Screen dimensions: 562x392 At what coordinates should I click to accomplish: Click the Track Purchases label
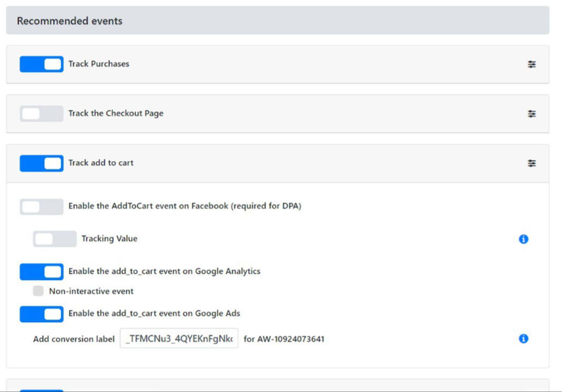pyautogui.click(x=99, y=64)
